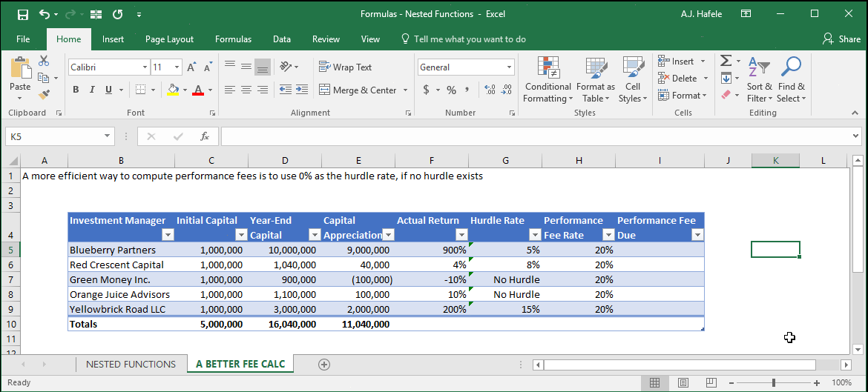Click the horizontal scrollbar thumb
The image size is (868, 392).
pos(680,365)
